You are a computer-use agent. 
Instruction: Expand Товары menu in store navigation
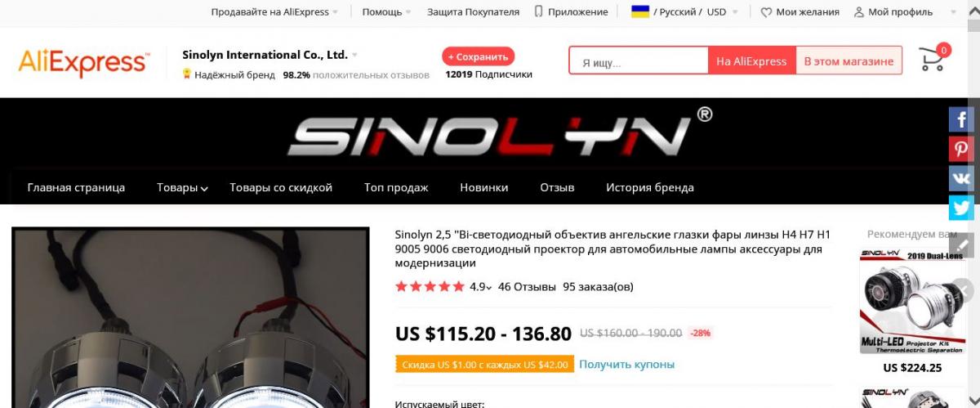[x=182, y=187]
